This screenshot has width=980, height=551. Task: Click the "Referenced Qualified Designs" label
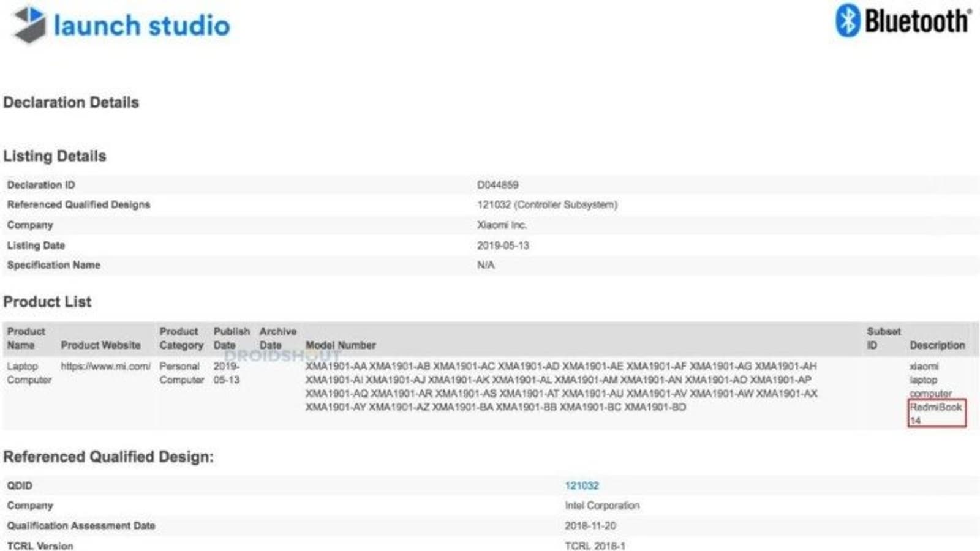pyautogui.click(x=78, y=204)
